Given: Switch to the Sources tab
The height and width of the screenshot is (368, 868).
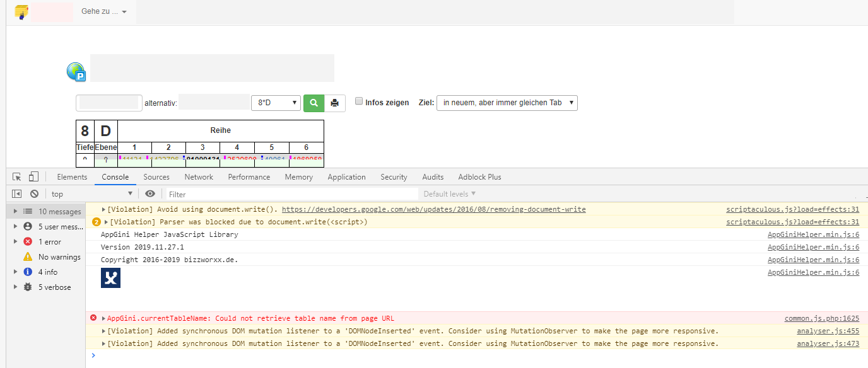Looking at the screenshot, I should coord(156,177).
